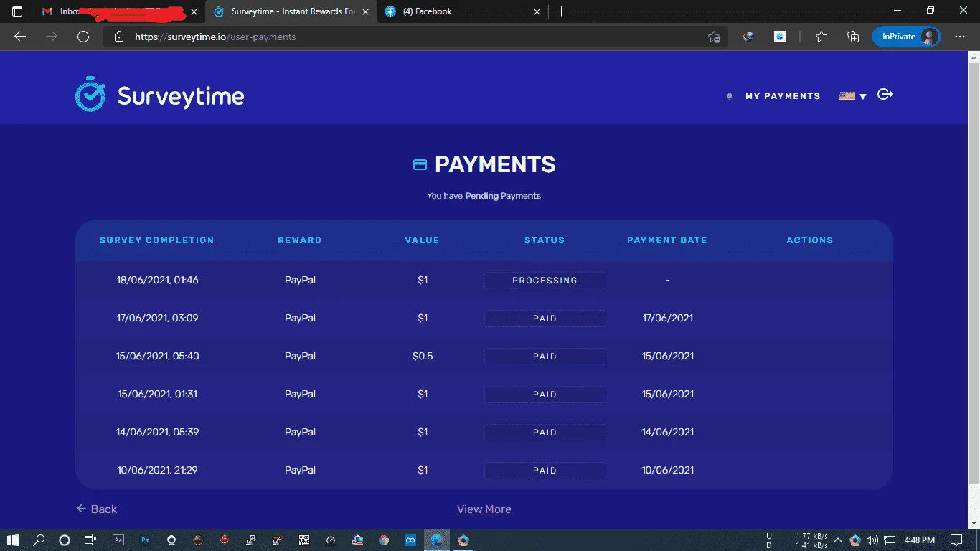Click the blue globe extension icon

780,37
